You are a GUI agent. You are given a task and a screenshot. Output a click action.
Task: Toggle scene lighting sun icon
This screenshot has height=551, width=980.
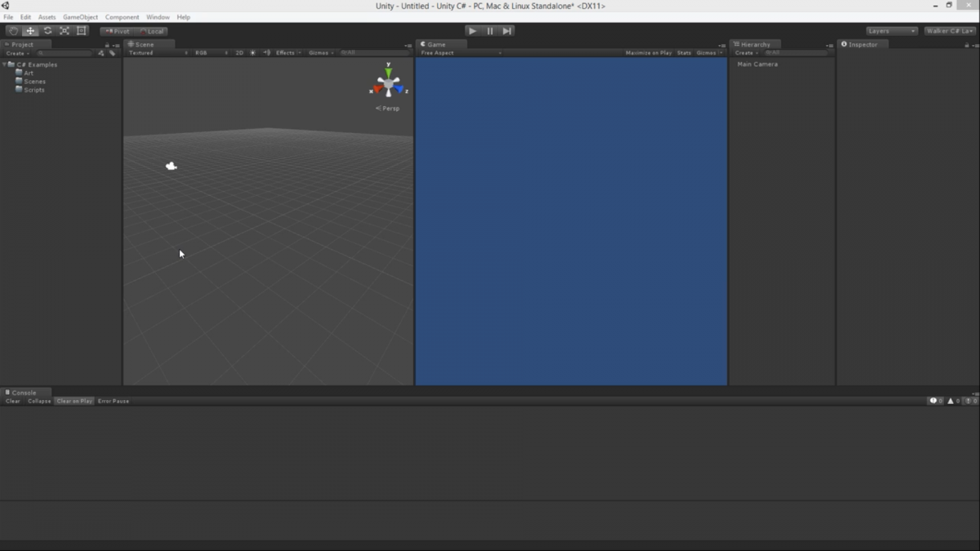(x=252, y=53)
